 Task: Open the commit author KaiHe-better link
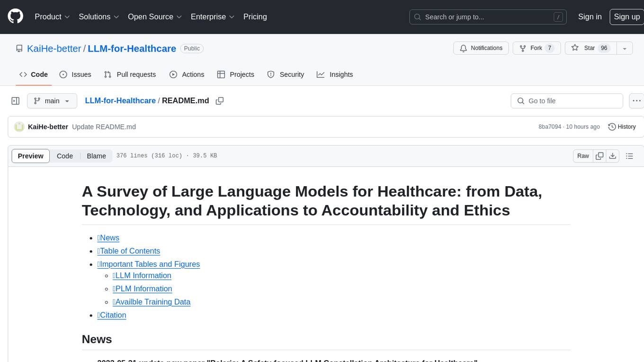tap(48, 127)
